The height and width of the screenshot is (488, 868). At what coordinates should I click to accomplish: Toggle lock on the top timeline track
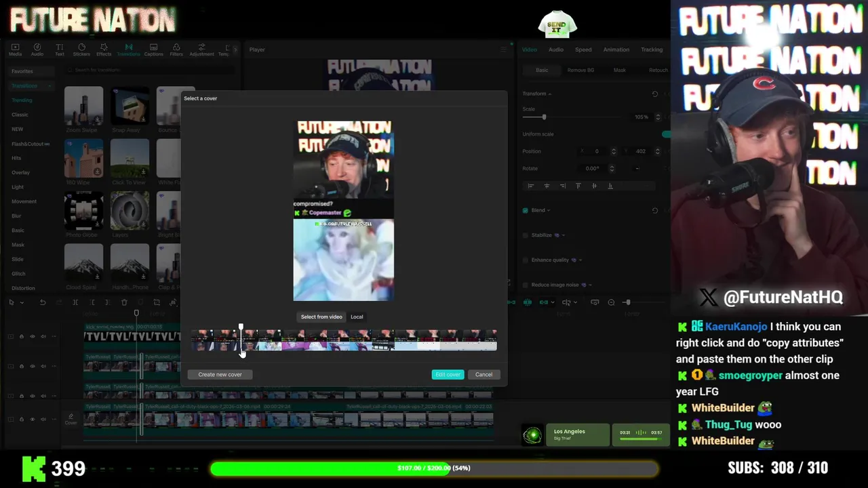21,336
